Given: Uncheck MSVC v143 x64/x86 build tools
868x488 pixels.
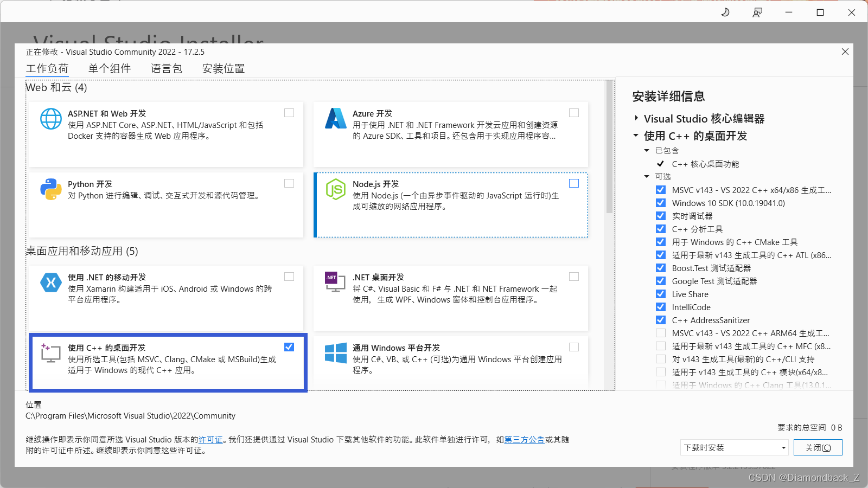Looking at the screenshot, I should tap(661, 190).
